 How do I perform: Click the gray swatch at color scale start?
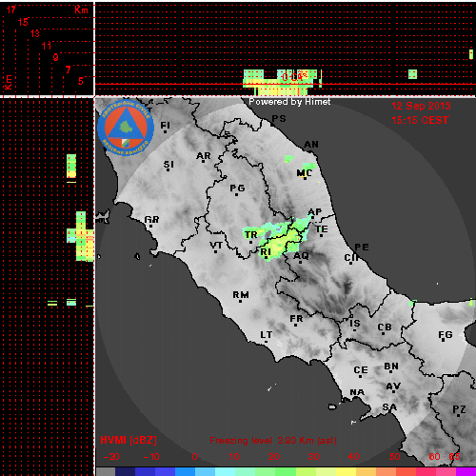(x=106, y=471)
